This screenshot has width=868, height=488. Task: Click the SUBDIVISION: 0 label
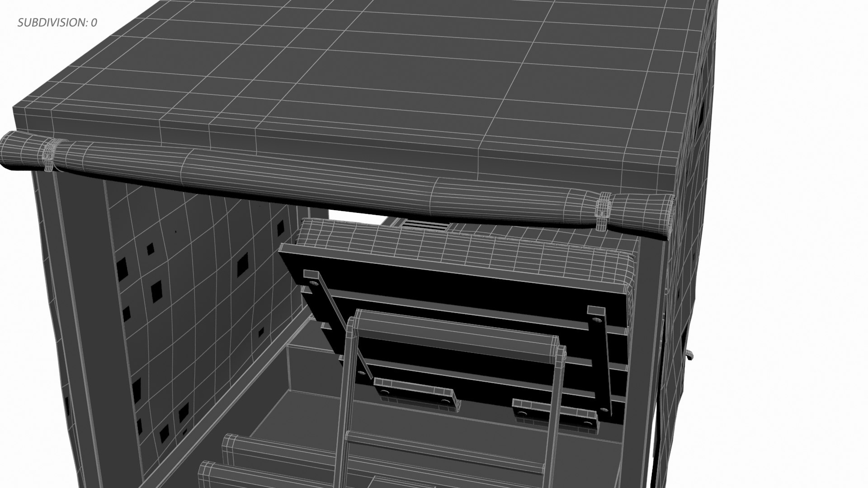point(57,23)
